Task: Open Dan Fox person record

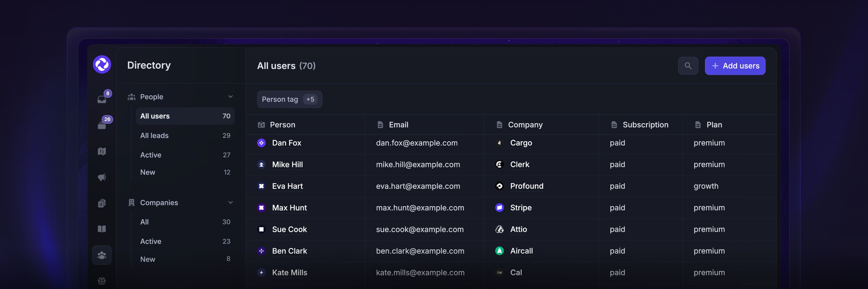Action: coord(286,143)
